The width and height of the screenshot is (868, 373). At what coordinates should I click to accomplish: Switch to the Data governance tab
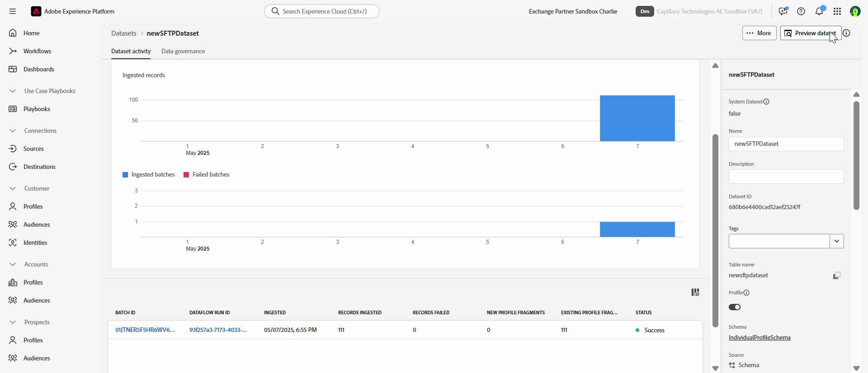pos(183,51)
